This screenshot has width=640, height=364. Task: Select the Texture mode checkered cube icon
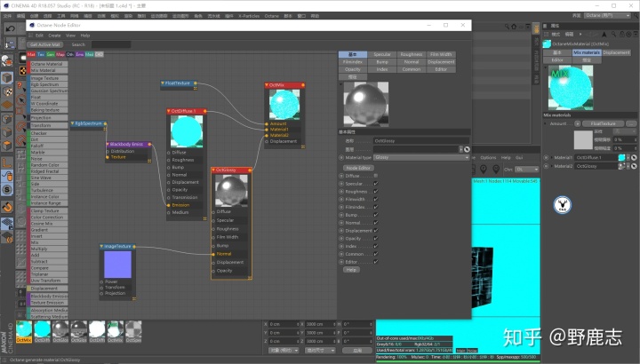[x=7, y=91]
